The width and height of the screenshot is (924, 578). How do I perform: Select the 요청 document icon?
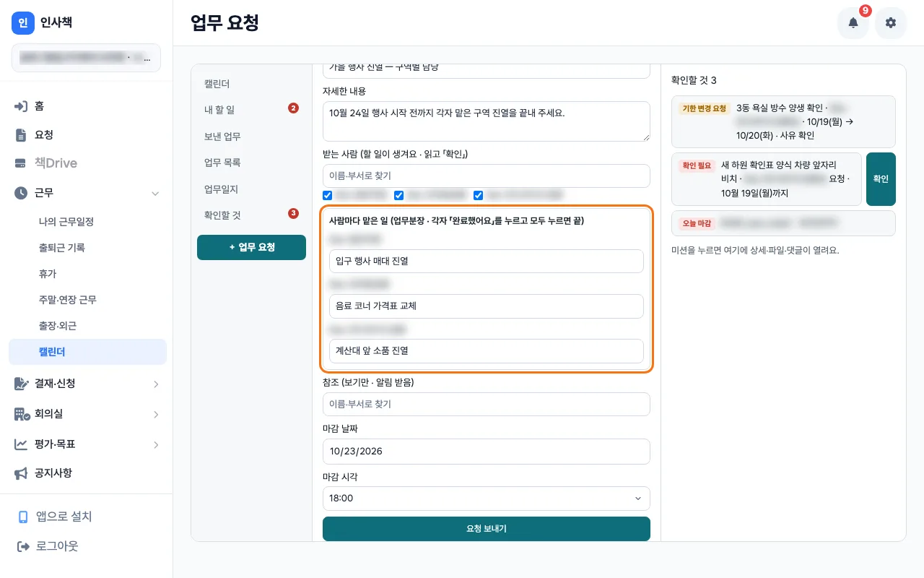[21, 135]
